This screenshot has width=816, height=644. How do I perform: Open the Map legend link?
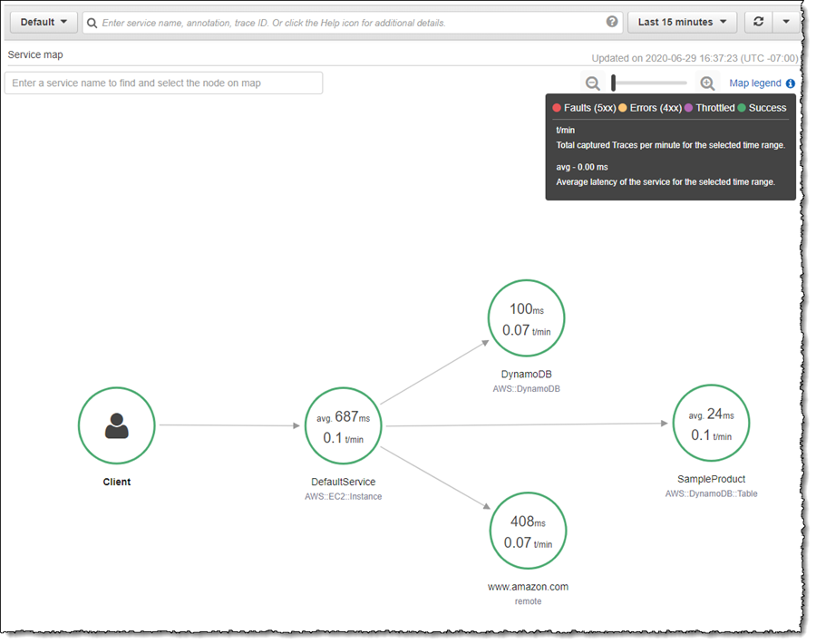pos(754,83)
